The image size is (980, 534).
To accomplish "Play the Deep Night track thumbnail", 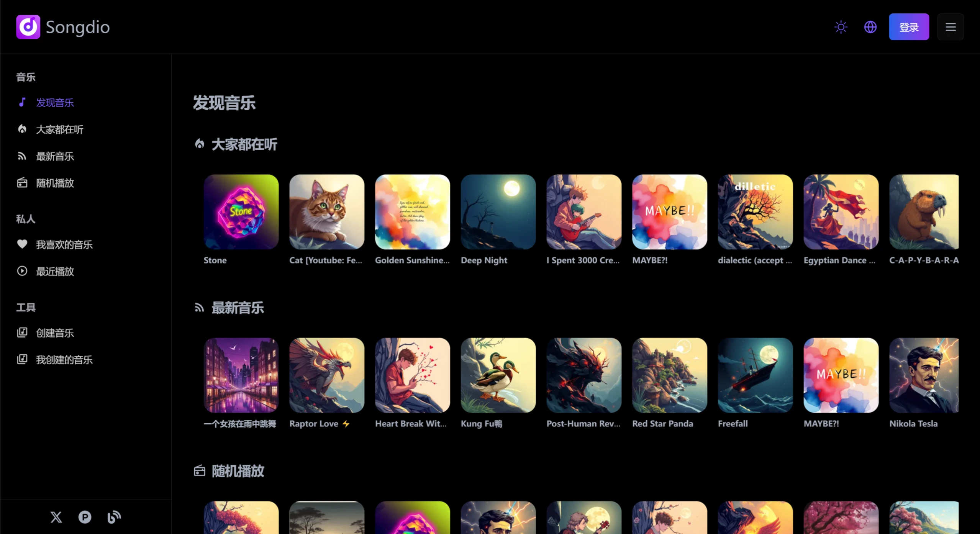I will pos(498,211).
